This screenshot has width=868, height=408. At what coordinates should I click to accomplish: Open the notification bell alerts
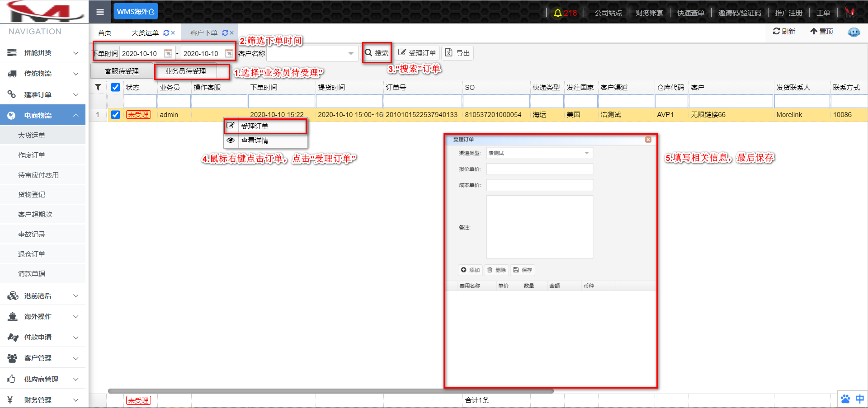(x=558, y=13)
